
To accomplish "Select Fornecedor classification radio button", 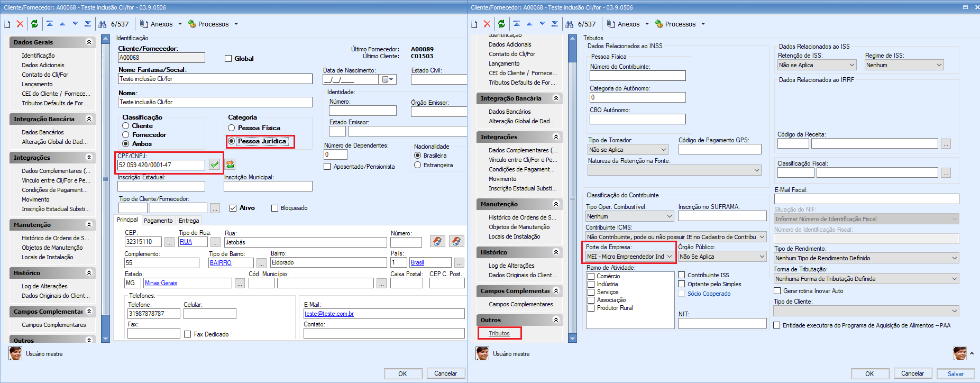I will [x=126, y=135].
